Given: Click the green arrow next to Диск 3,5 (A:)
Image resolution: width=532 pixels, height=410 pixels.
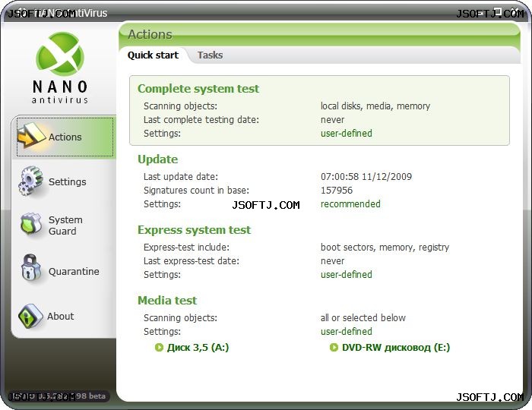Looking at the screenshot, I should (x=159, y=347).
